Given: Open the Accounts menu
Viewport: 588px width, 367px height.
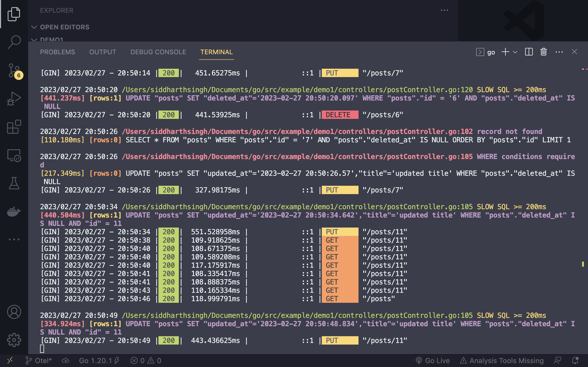Looking at the screenshot, I should (14, 312).
